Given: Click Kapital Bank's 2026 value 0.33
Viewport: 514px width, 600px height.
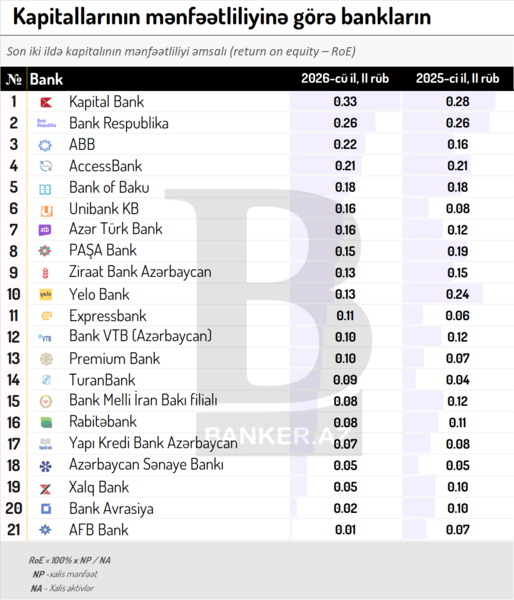Looking at the screenshot, I should point(345,101).
